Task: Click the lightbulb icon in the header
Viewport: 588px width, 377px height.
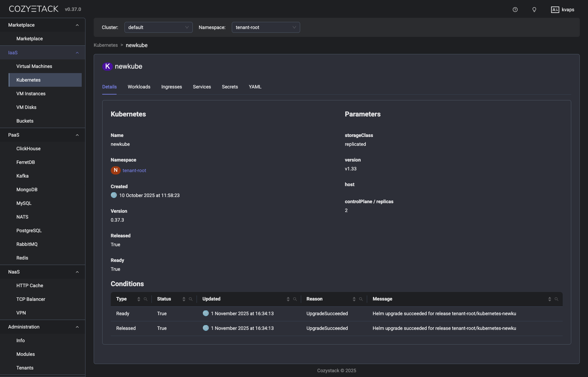Action: tap(534, 10)
